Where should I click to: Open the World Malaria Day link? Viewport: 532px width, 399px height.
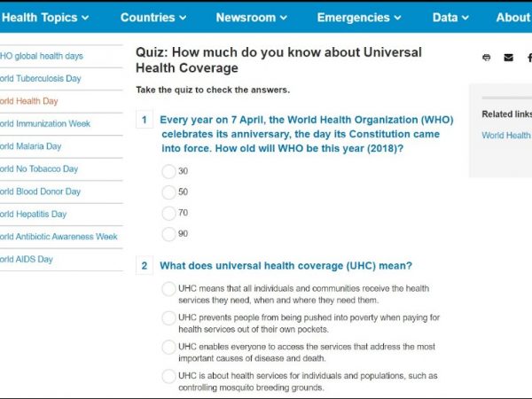pyautogui.click(x=31, y=146)
